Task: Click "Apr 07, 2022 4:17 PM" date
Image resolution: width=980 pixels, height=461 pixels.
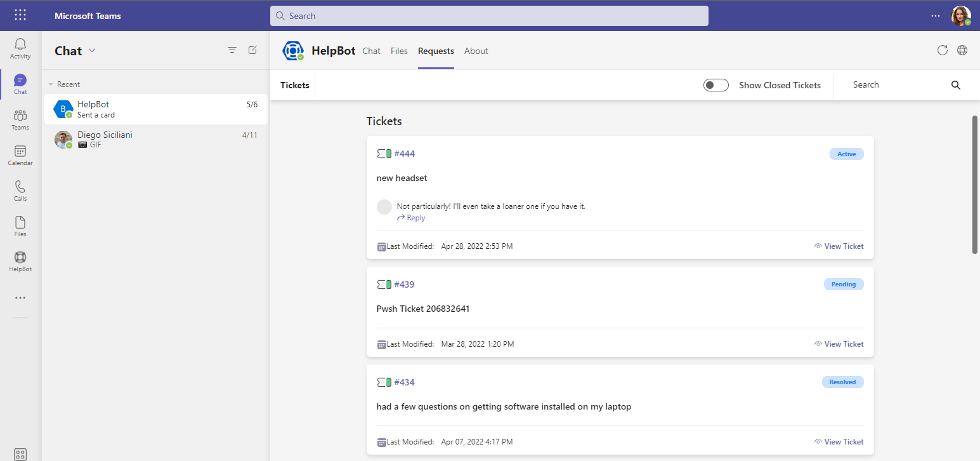Action: pyautogui.click(x=476, y=442)
